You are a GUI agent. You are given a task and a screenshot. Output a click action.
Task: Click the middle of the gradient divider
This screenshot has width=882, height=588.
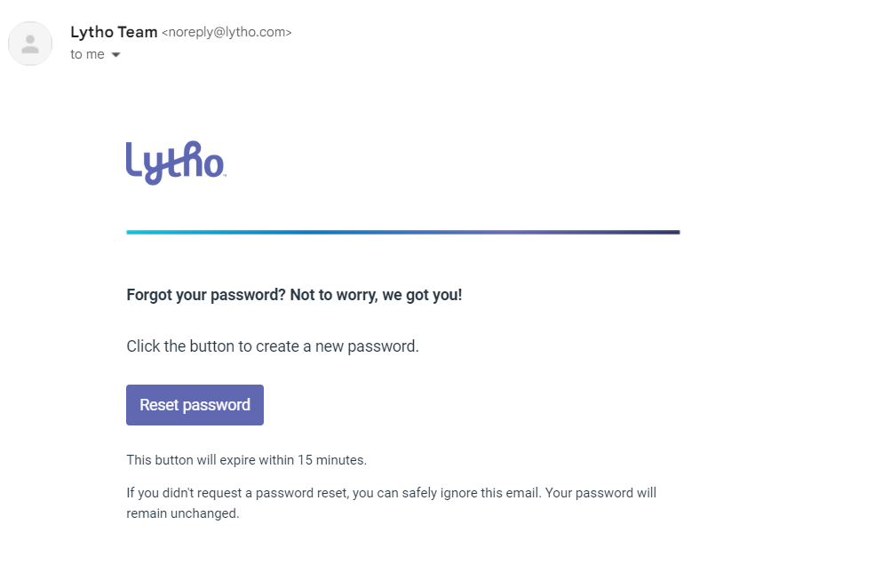pyautogui.click(x=403, y=232)
